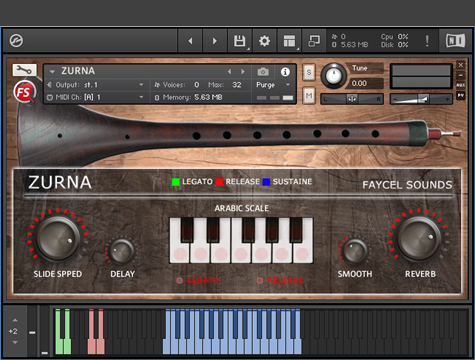Enable the LEGATO radio option

pyautogui.click(x=180, y=280)
